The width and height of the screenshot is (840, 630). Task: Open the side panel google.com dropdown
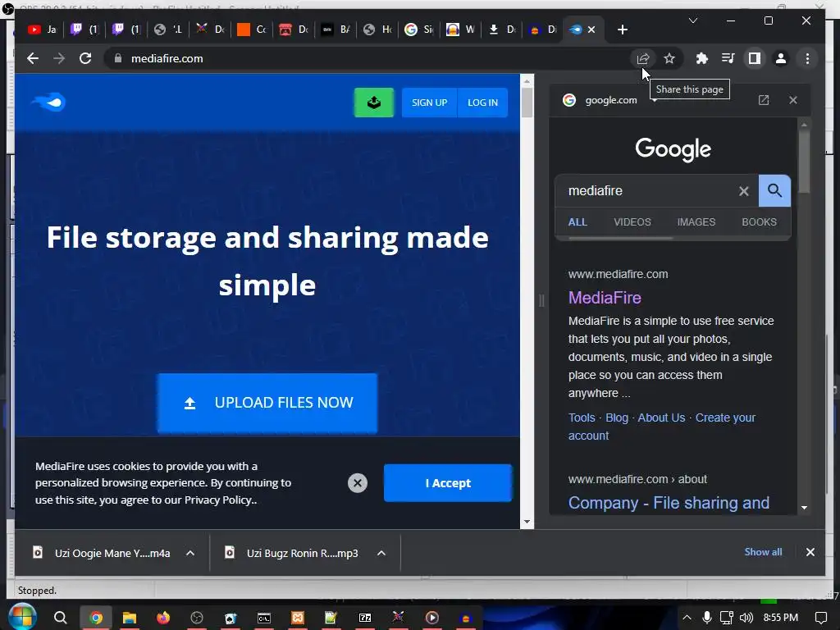coord(655,101)
